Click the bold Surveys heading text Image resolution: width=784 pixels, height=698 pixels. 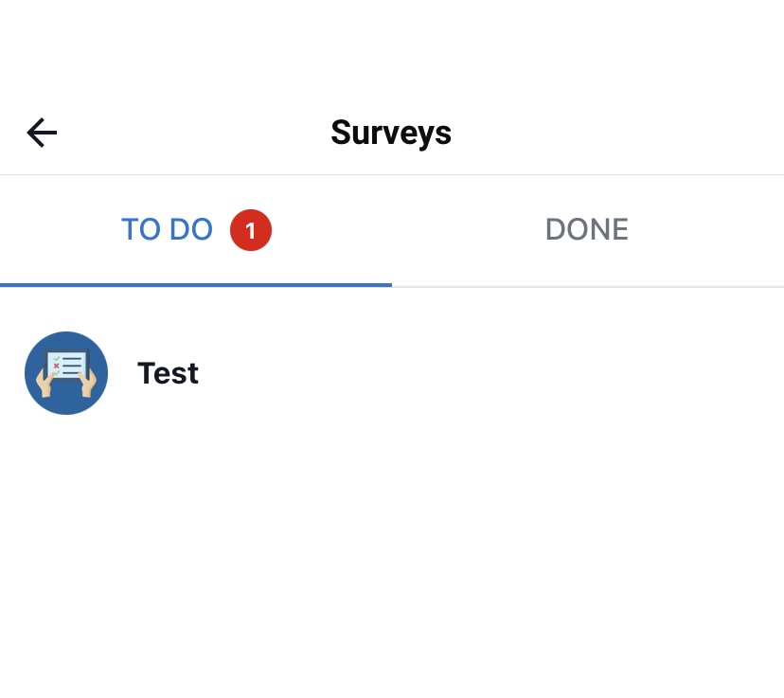click(391, 133)
